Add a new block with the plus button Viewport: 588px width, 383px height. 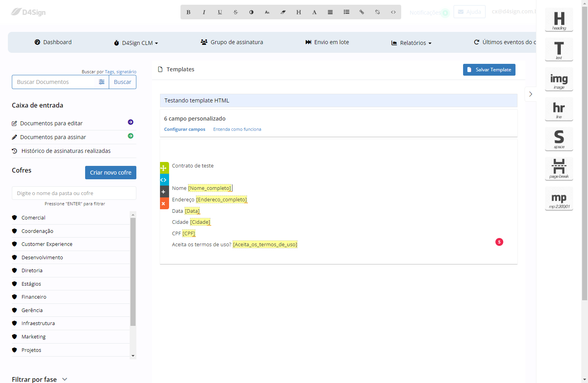click(164, 191)
